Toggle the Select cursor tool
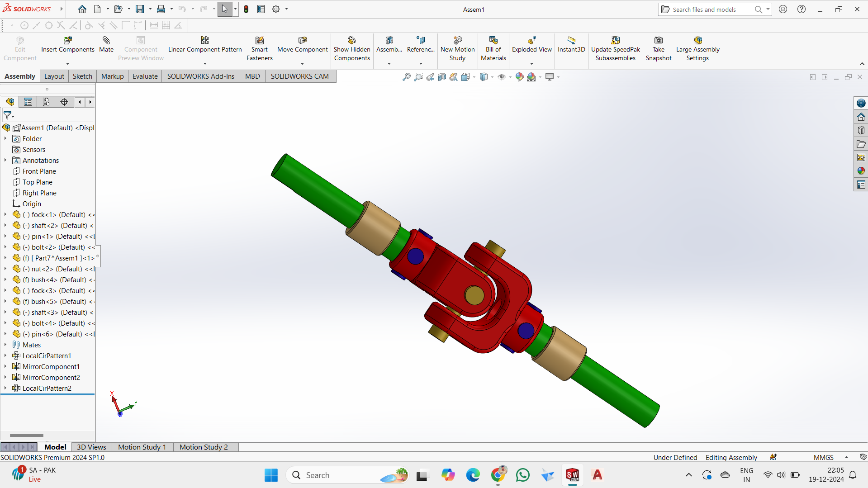This screenshot has width=868, height=488. click(224, 9)
